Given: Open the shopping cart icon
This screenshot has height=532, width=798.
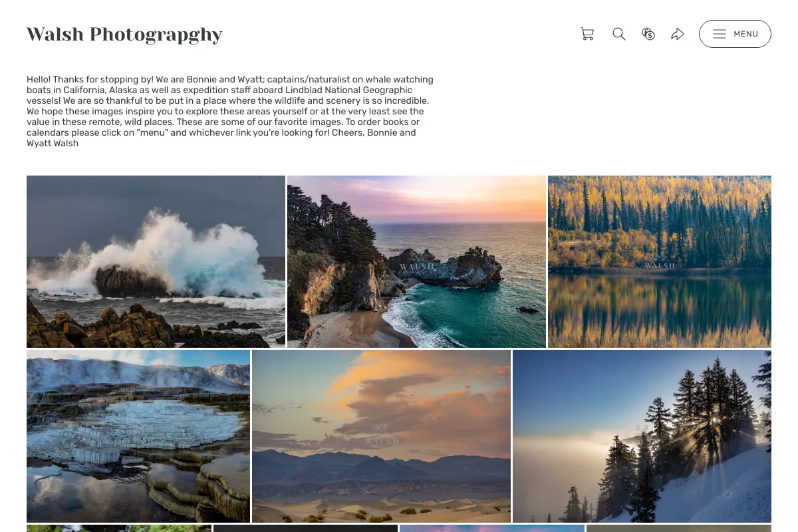Looking at the screenshot, I should coord(587,34).
